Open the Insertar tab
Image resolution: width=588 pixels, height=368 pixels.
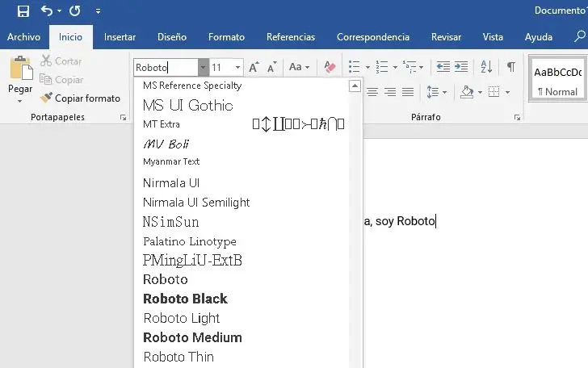pyautogui.click(x=120, y=37)
